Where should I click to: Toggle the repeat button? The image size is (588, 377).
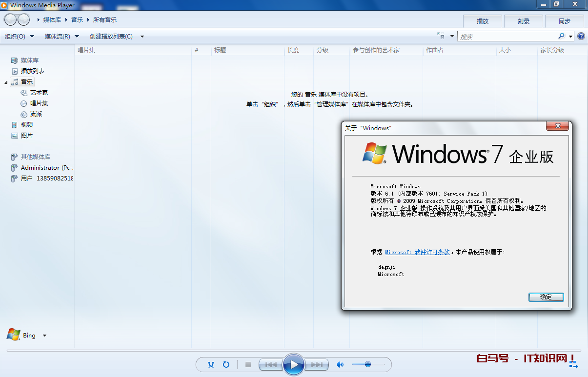[226, 364]
